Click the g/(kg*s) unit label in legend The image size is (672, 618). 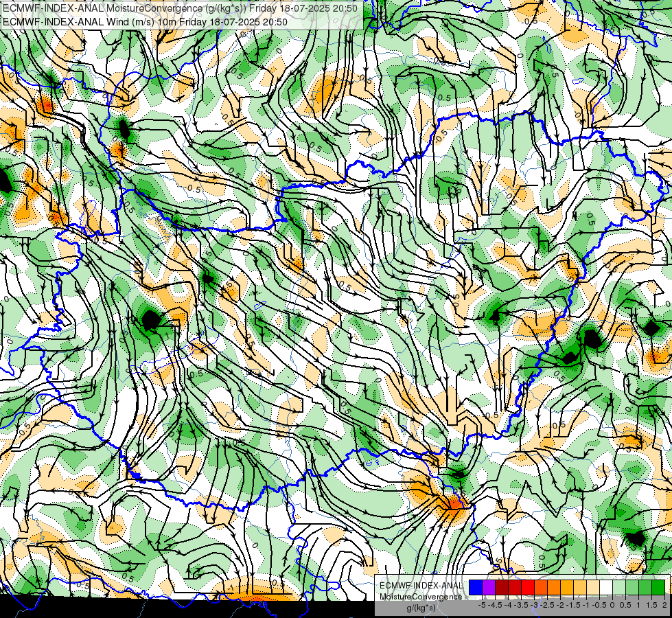coord(421,608)
